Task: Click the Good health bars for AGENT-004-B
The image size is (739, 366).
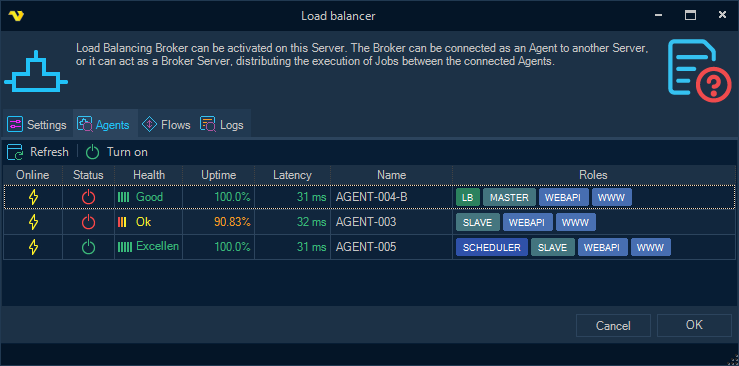Action: pos(123,197)
